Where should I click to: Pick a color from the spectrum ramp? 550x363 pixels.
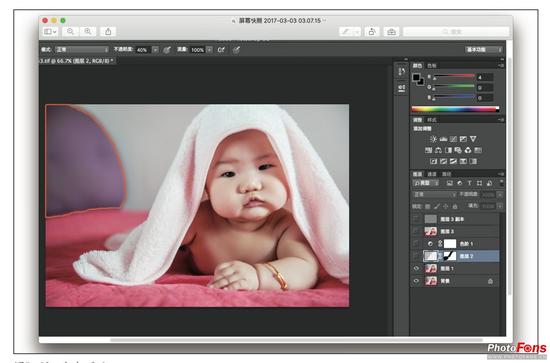[455, 109]
